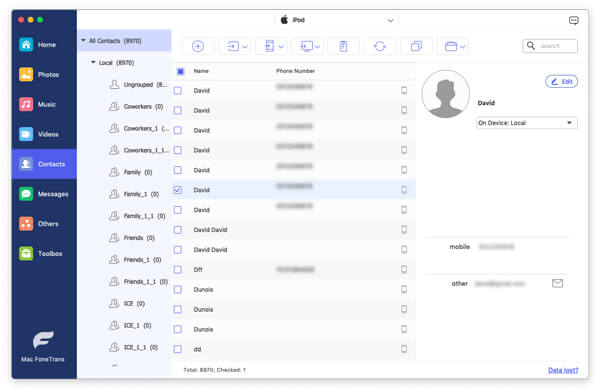The width and height of the screenshot is (600, 392).
Task: Click into the search input field
Action: coord(550,46)
